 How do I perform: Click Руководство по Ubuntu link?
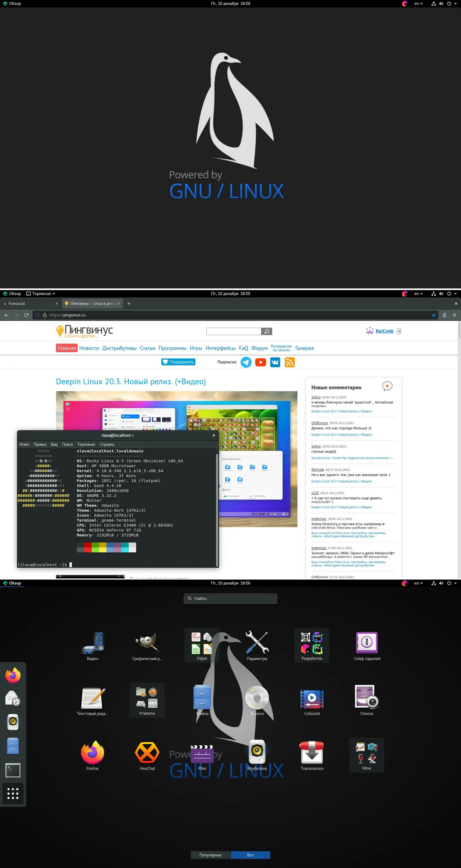(x=281, y=348)
